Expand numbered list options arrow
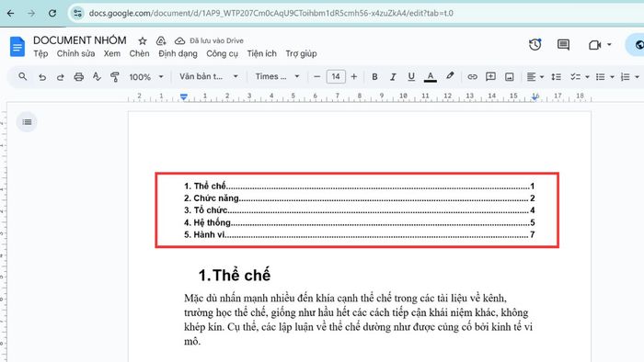The width and height of the screenshot is (644, 362). pos(637,77)
